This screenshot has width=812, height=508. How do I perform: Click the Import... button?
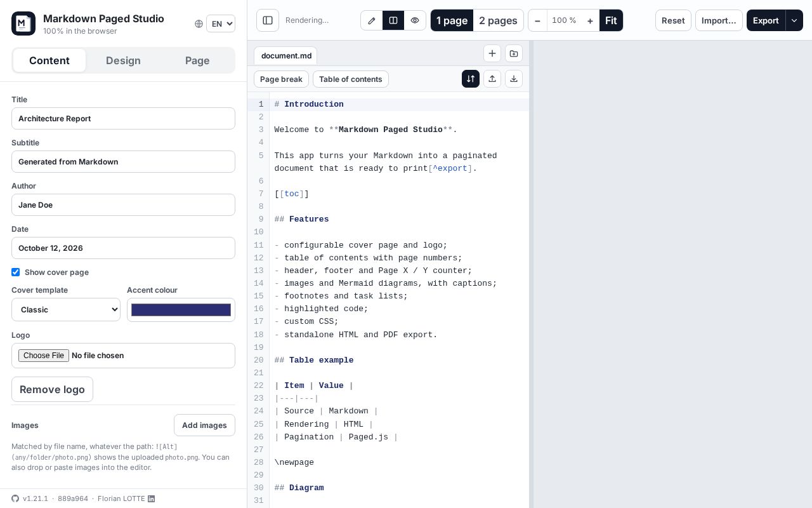point(719,20)
